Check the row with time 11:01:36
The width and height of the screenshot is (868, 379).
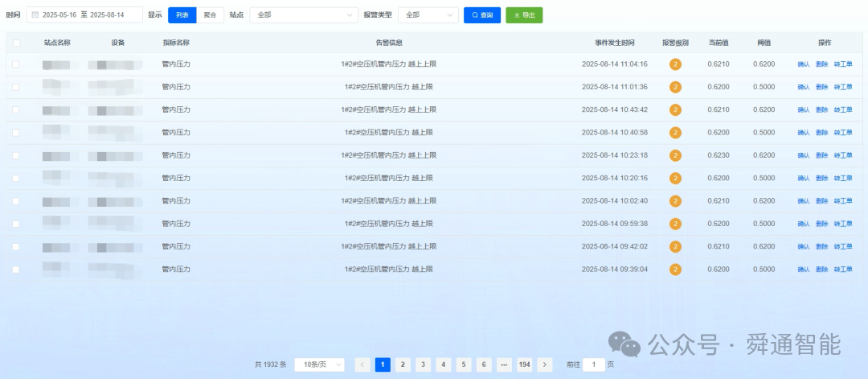15,87
